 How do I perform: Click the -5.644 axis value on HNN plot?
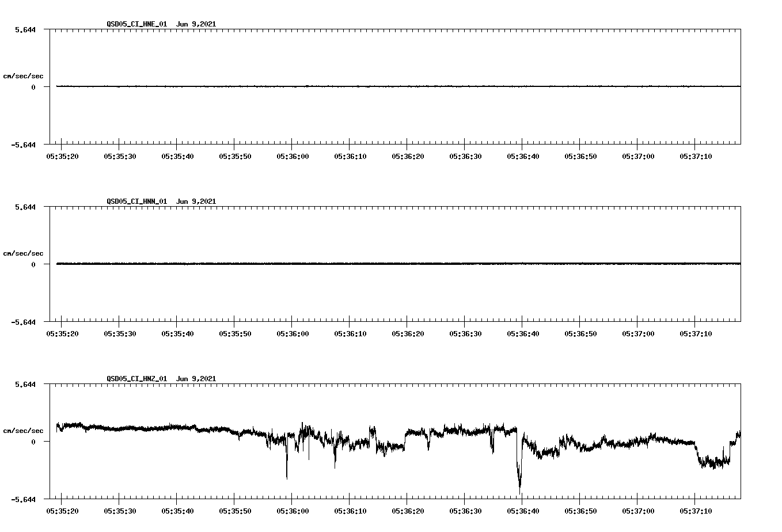point(23,322)
